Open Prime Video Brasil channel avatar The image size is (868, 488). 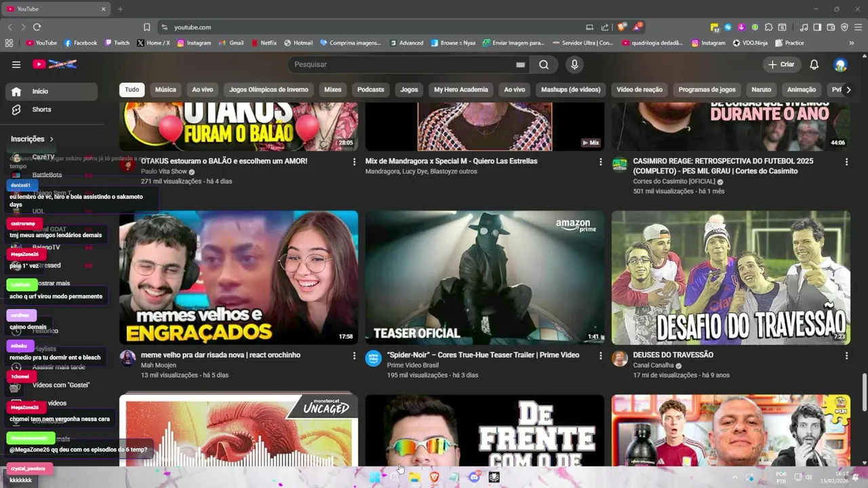[374, 359]
